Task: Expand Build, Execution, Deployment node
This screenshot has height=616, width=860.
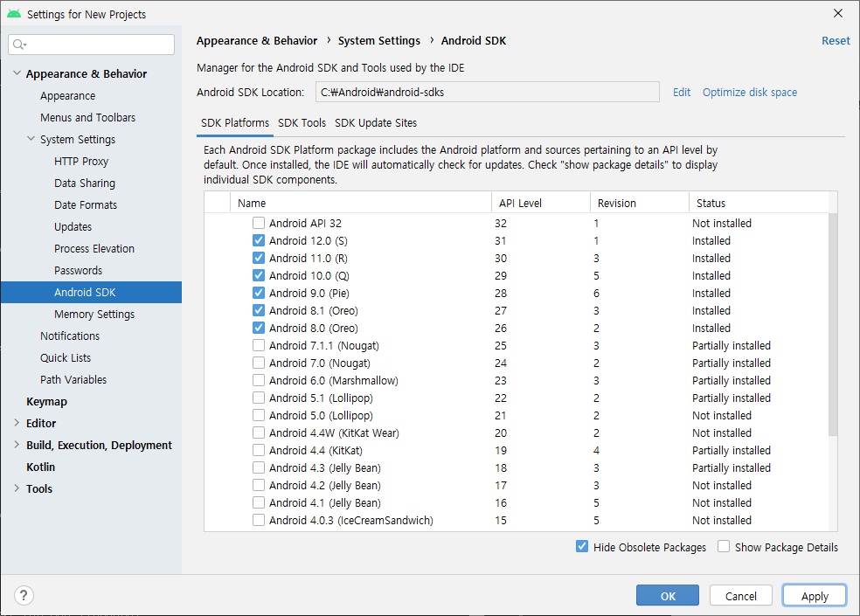Action: click(x=17, y=445)
